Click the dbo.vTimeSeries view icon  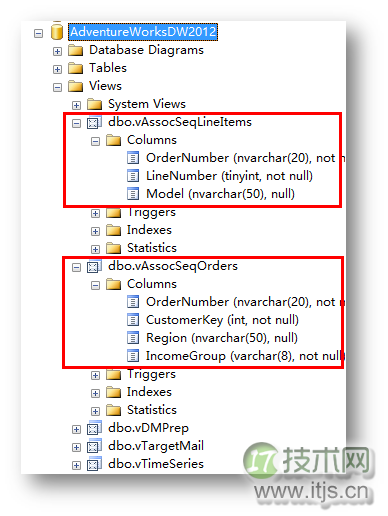94,465
